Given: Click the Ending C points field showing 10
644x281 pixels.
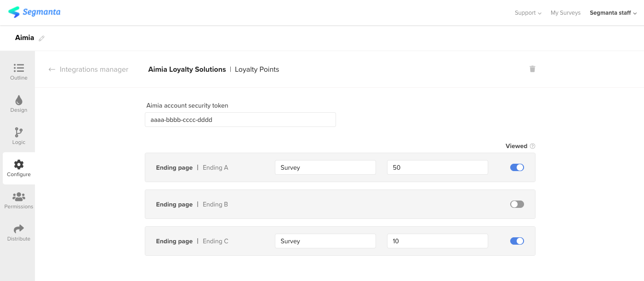Looking at the screenshot, I should [x=438, y=241].
